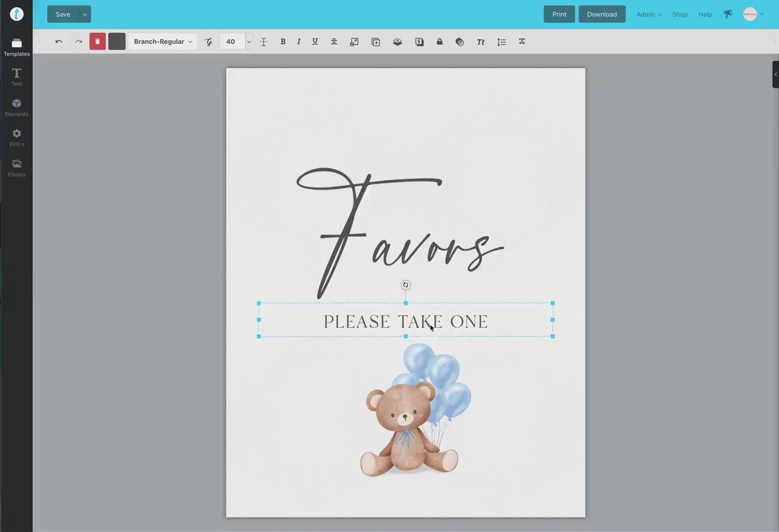Screen dimensions: 779x532
Task: Click the megaphone announcements icon
Action: click(x=728, y=14)
